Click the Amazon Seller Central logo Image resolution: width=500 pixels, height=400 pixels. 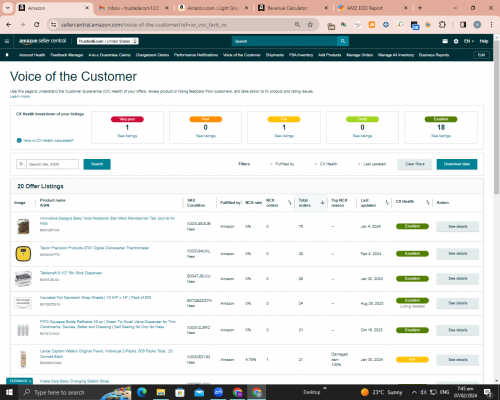click(42, 41)
